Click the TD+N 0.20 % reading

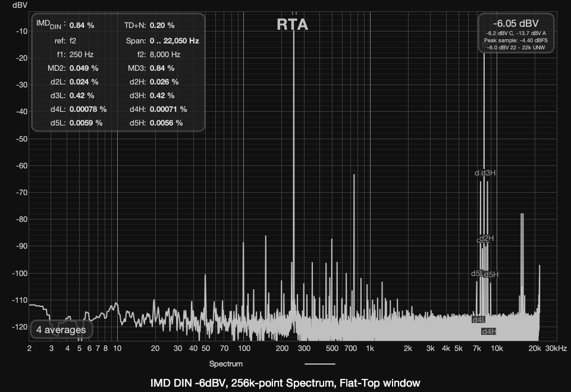162,26
